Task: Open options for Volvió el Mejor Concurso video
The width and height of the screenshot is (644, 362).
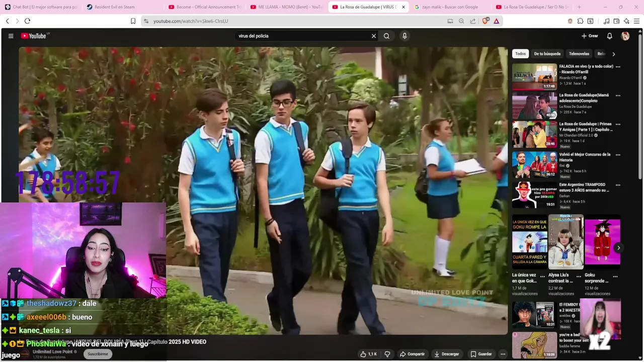Action: pos(618,155)
